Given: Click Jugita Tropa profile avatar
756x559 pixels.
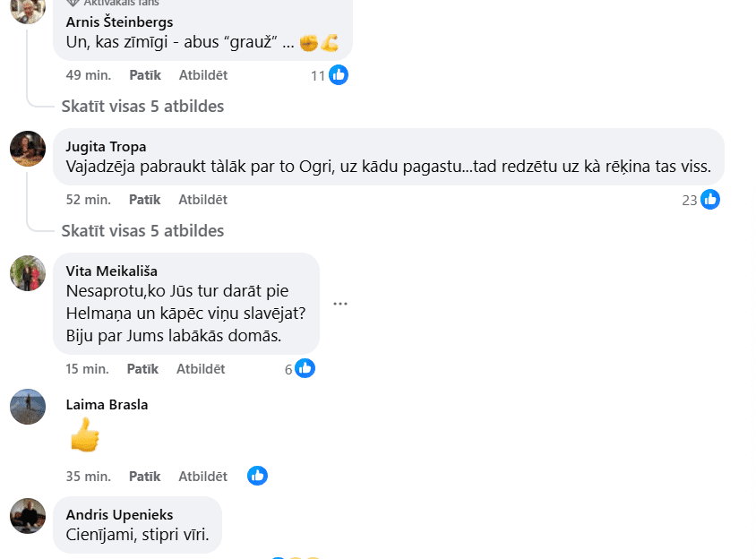Looking at the screenshot, I should 28,149.
